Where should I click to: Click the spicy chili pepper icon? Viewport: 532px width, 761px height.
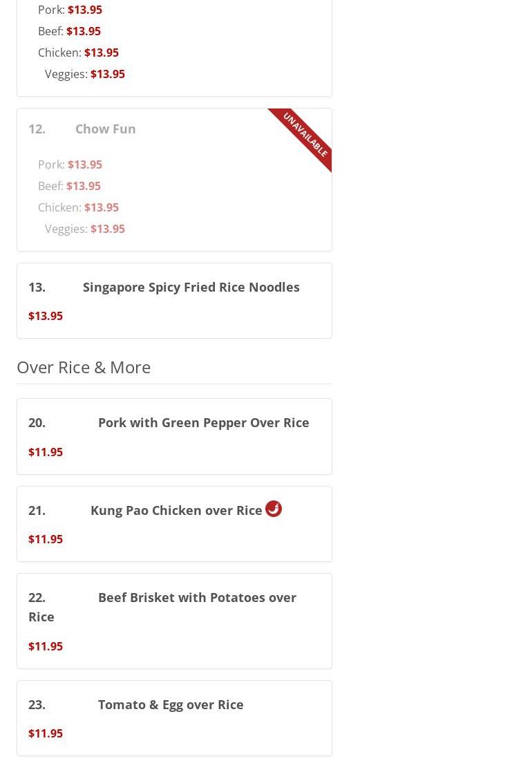274,509
